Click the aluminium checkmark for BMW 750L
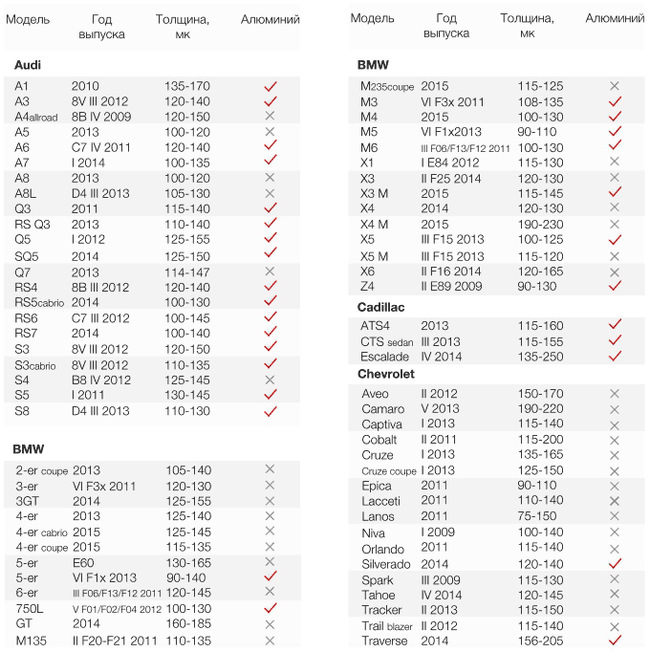Viewport: 650px width, 652px height. pos(270,608)
